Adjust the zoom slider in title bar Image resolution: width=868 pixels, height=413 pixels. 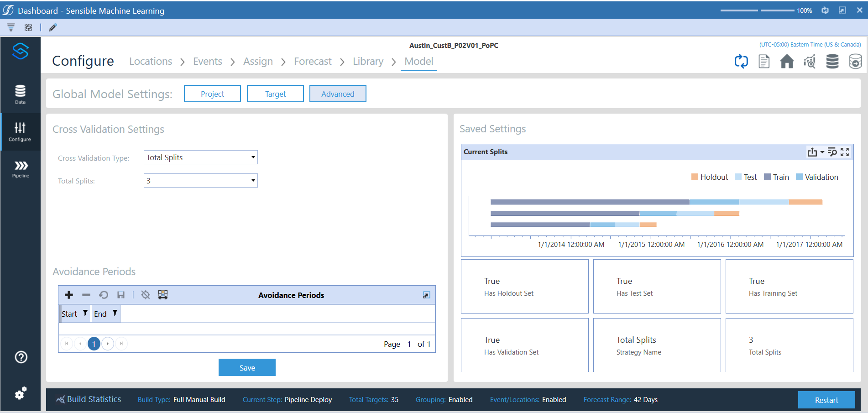click(758, 10)
